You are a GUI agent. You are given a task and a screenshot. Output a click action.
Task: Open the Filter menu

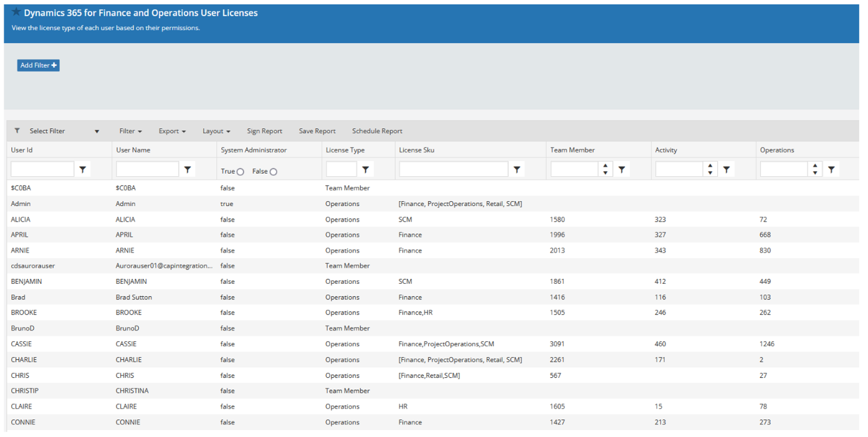point(130,131)
